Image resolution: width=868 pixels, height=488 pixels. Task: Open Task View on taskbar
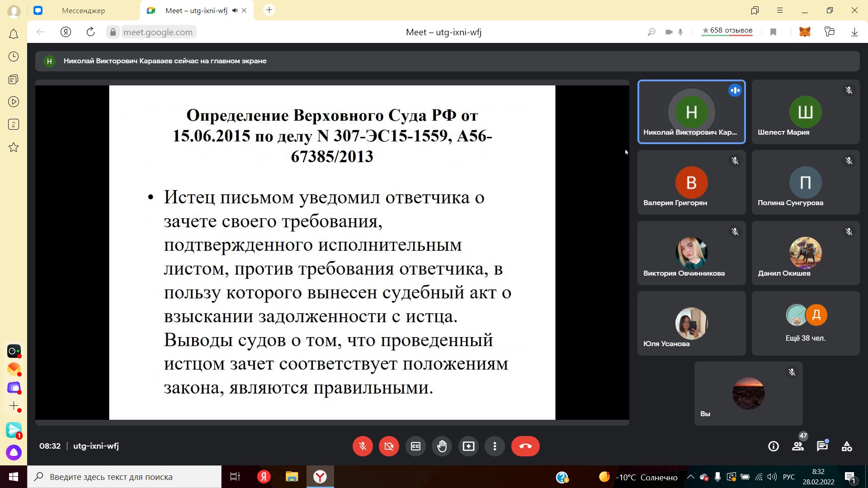click(x=235, y=477)
